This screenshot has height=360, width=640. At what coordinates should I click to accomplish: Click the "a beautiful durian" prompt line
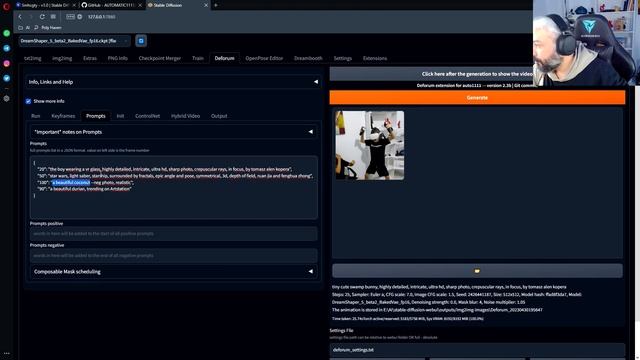84,189
